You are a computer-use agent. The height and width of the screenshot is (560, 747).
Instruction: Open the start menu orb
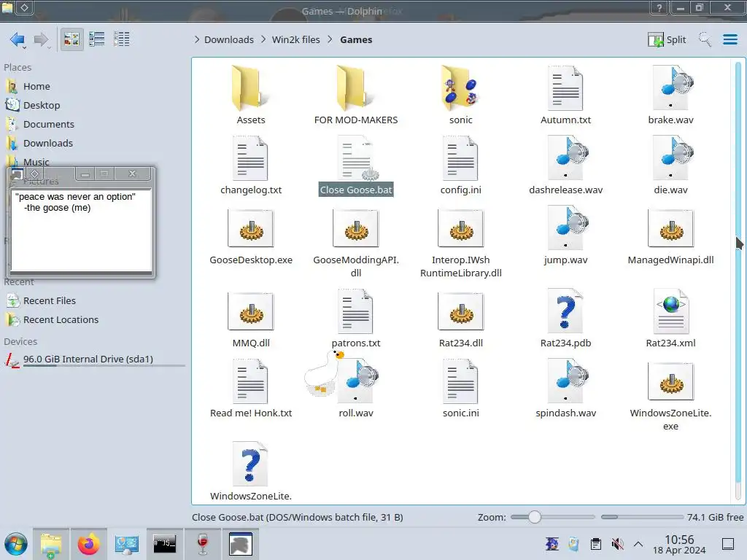tap(16, 544)
